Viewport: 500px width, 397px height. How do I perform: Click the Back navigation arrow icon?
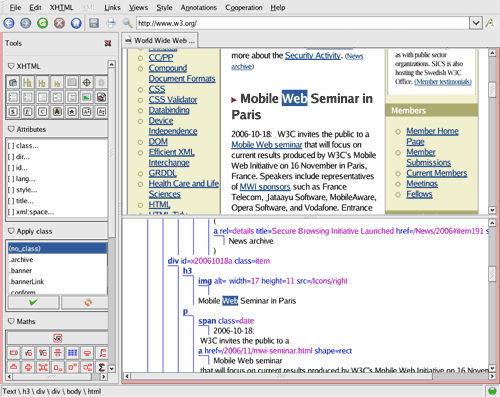pyautogui.click(x=9, y=23)
